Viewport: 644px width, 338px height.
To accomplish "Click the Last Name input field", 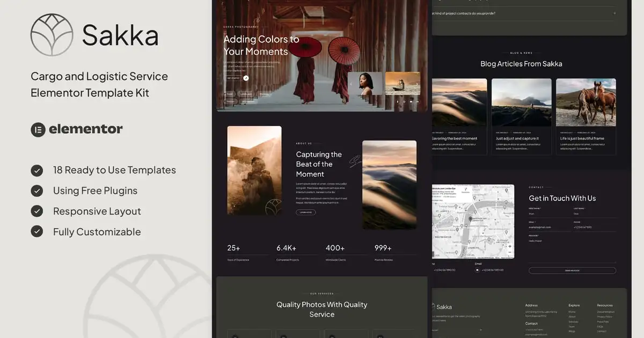I will pyautogui.click(x=594, y=214).
